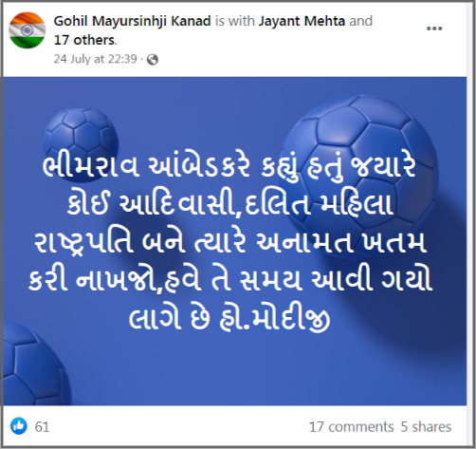Click the text line કરી નાખજો in image
The width and height of the screenshot is (476, 449).
point(230,280)
